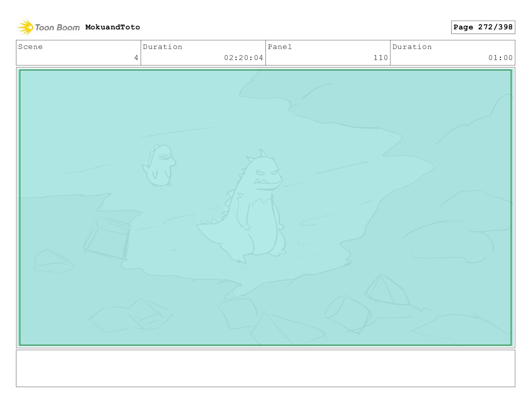
Task: Click the scene number 4
Action: (136, 58)
